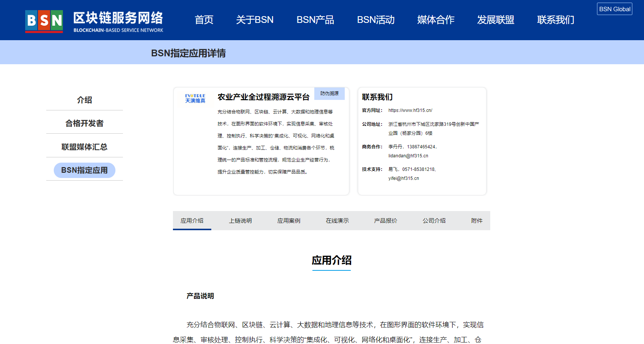Open the 关于BSN menu item
The width and height of the screenshot is (644, 344).
point(255,20)
